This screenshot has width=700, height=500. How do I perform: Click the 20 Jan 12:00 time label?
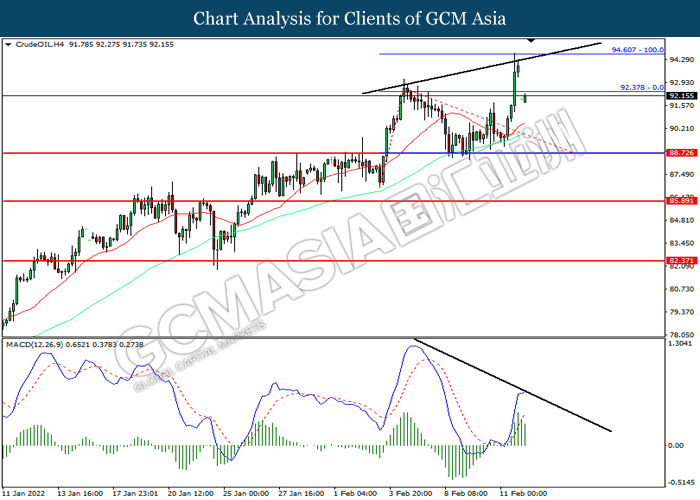191,493
